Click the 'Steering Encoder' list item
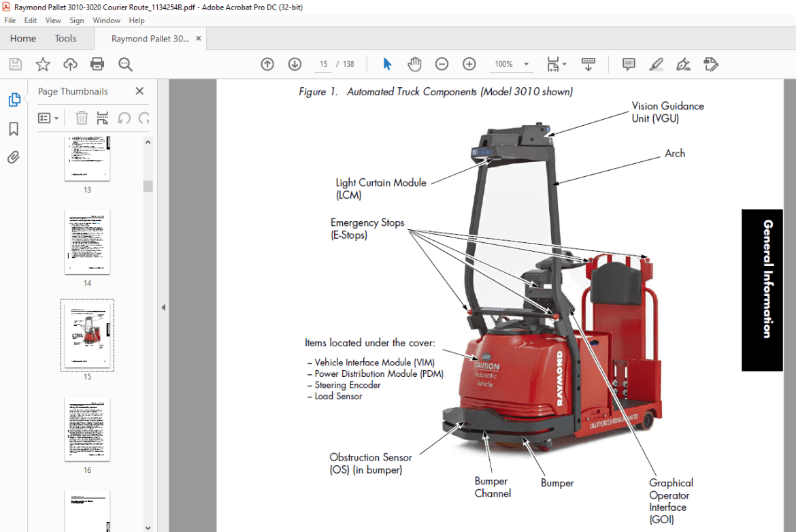 tap(347, 385)
